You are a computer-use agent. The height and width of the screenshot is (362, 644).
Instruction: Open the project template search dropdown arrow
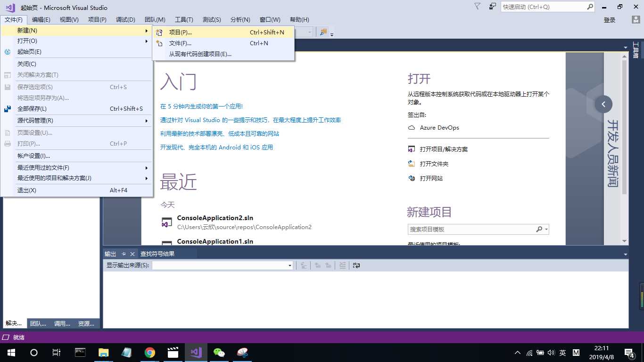[546, 230]
